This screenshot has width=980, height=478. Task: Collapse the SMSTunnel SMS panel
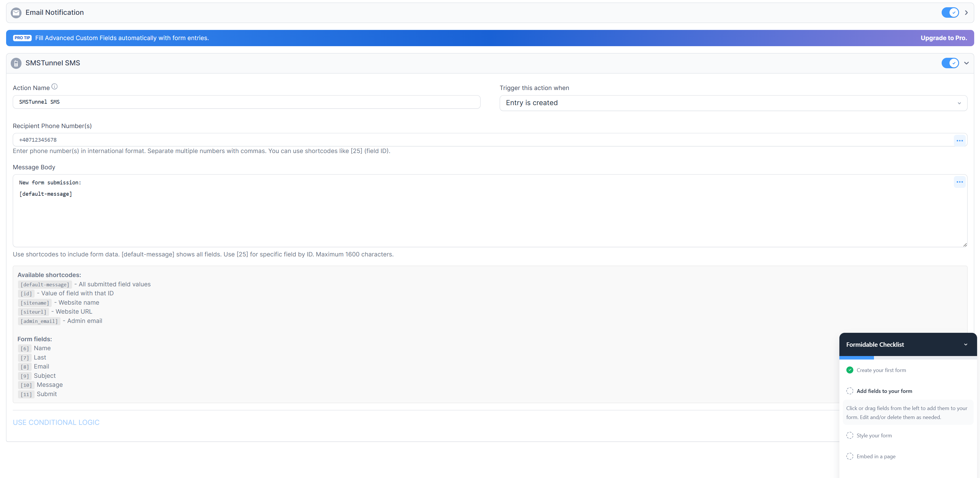(966, 63)
